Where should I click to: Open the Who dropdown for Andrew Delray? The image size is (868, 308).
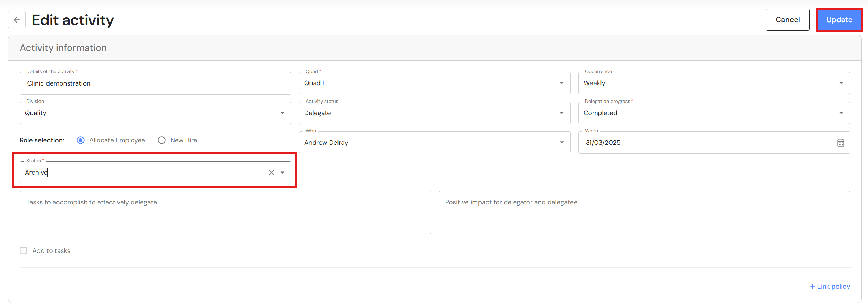coord(562,143)
